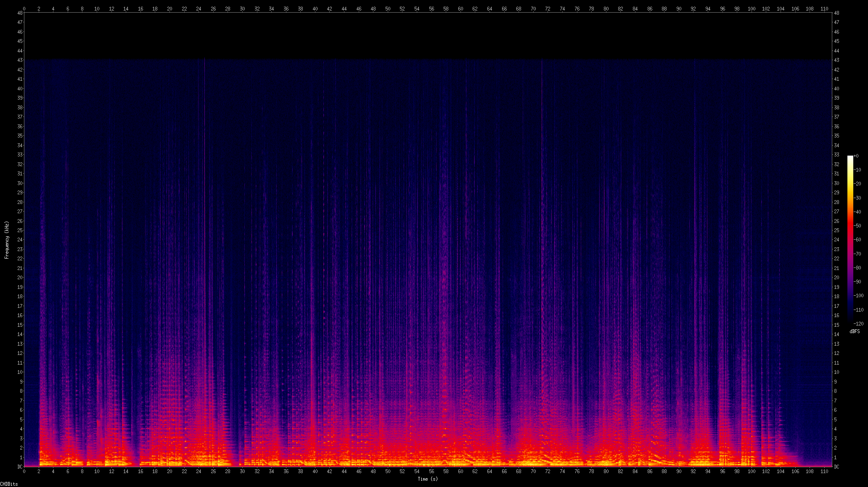Viewport: 868px width, 487px height.
Task: Click the 24 second tick on bottom axis
Action: click(x=198, y=471)
